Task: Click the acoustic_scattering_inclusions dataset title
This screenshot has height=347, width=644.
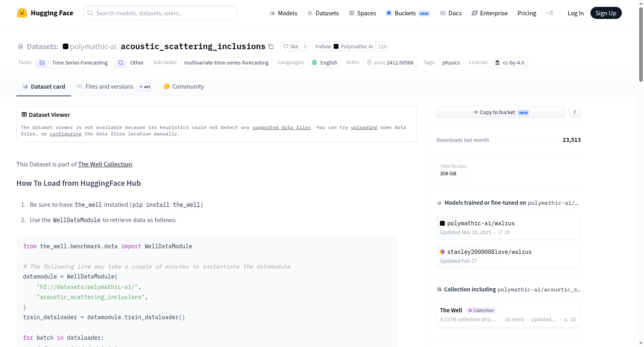Action: tap(193, 46)
